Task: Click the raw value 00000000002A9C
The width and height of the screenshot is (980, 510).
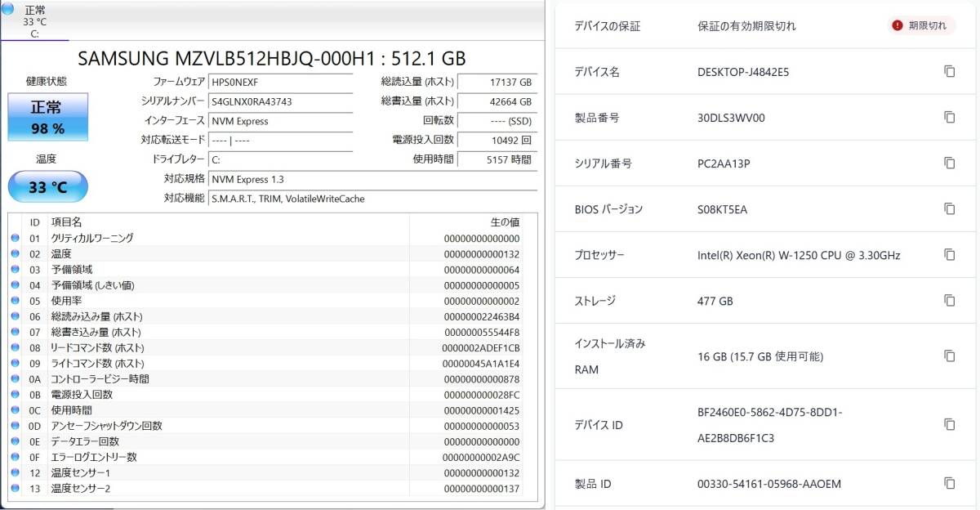Action: pos(481,458)
